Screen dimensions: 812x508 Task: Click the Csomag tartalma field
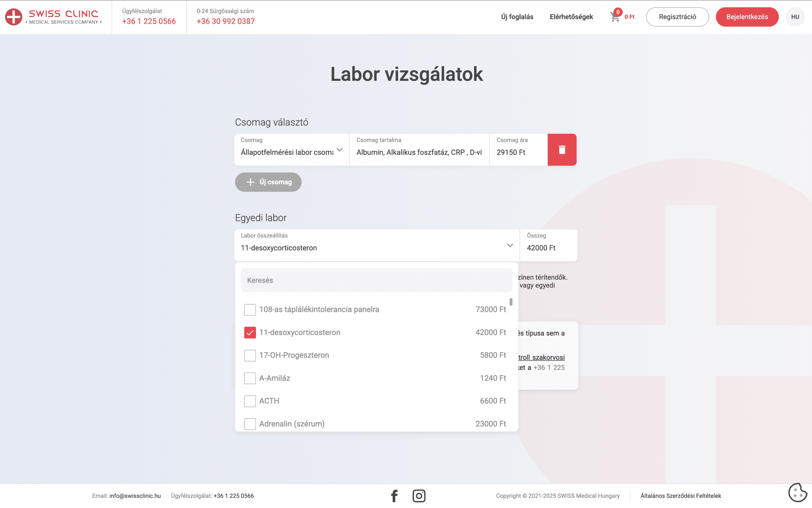coord(419,150)
